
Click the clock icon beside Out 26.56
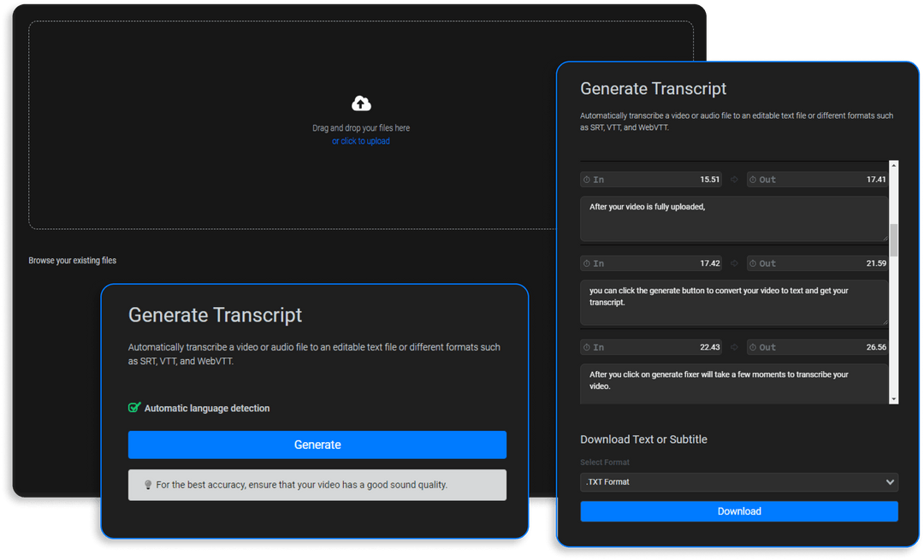click(753, 347)
